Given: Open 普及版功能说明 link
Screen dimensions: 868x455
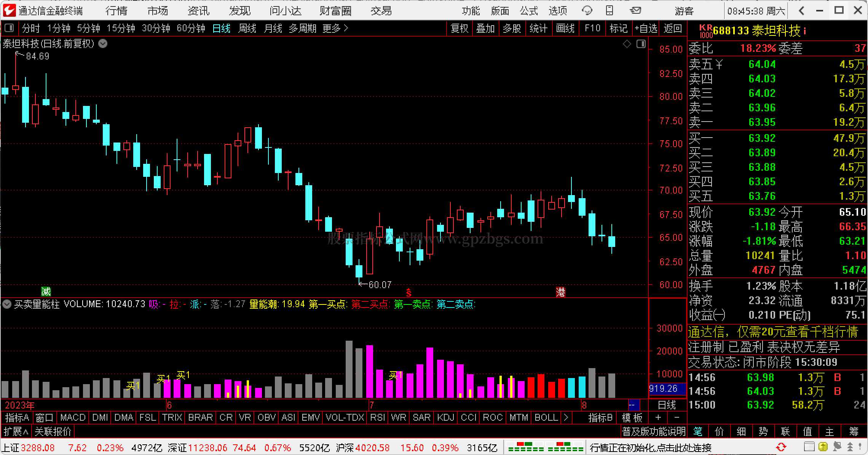Looking at the screenshot, I should (654, 431).
